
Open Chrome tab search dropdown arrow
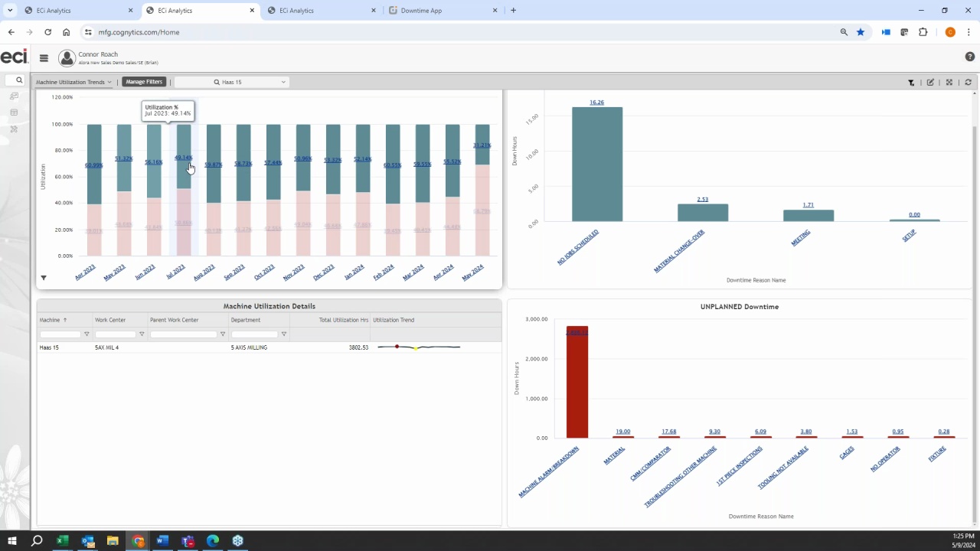10,11
